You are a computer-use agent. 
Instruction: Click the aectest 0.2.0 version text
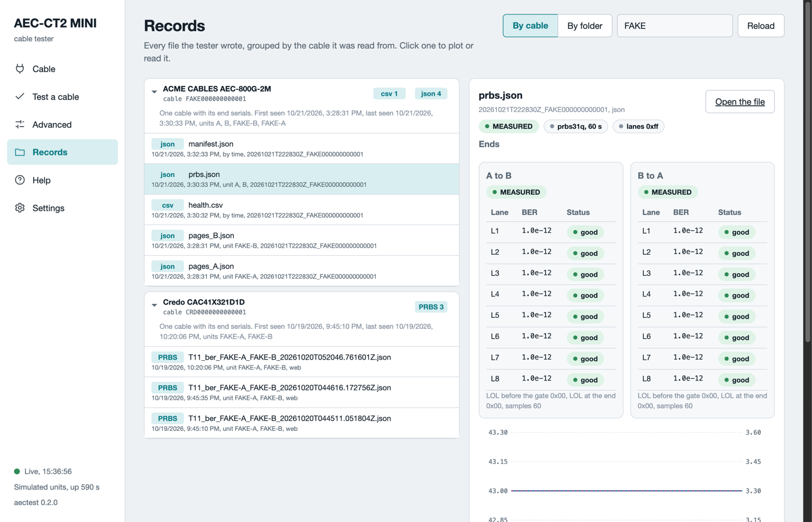pyautogui.click(x=36, y=502)
